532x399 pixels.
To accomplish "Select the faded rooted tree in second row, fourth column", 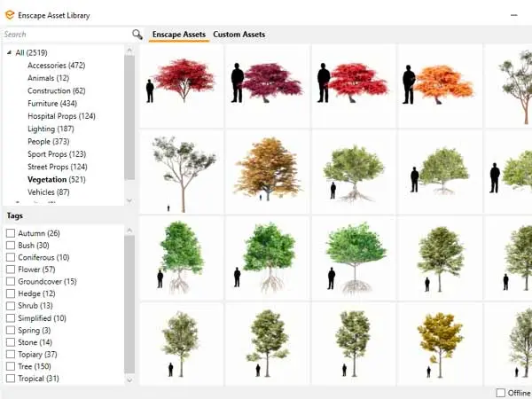I will click(x=440, y=172).
